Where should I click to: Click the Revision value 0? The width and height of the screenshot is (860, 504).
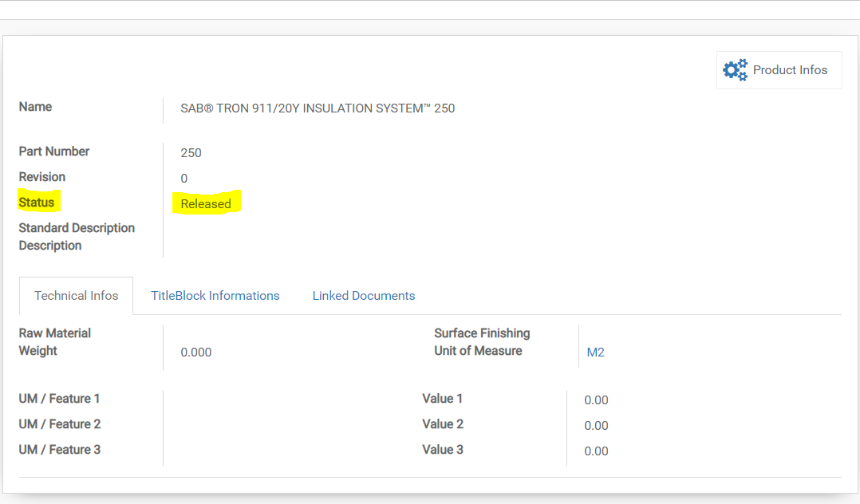point(184,179)
